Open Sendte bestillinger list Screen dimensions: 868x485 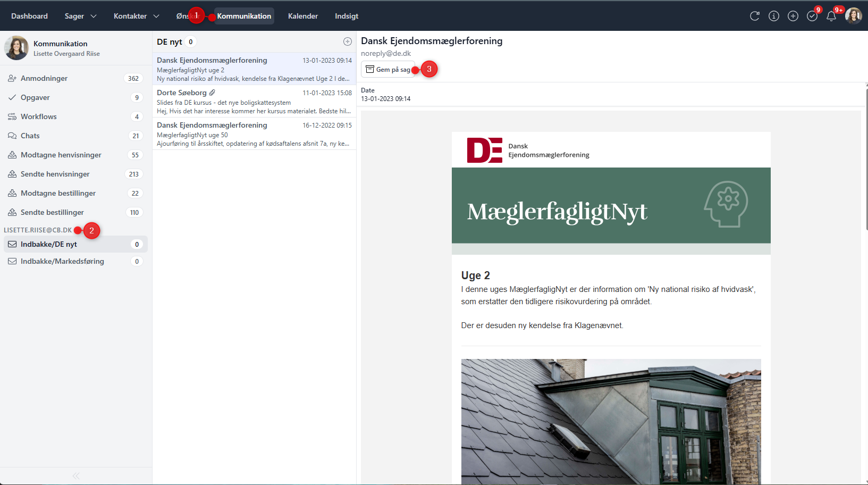coord(76,212)
